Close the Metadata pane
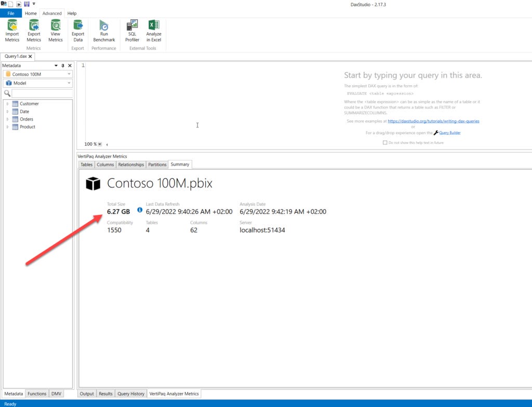The width and height of the screenshot is (532, 407). click(x=70, y=65)
